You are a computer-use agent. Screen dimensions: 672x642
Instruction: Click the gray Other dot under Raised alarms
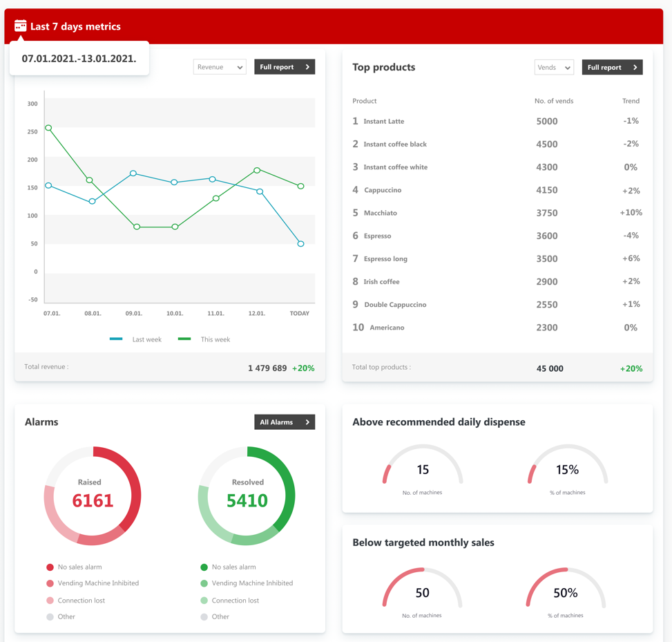coord(49,616)
